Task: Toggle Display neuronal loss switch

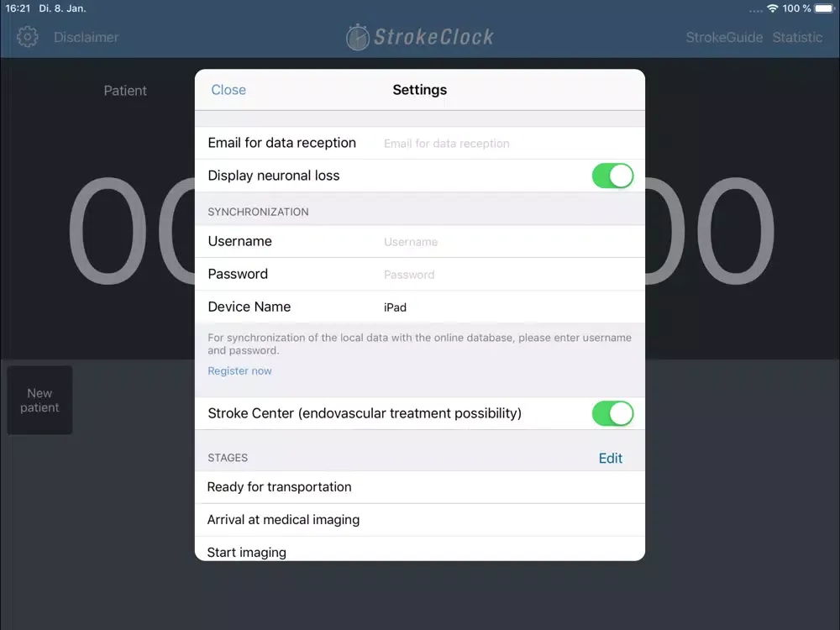Action: [x=612, y=176]
